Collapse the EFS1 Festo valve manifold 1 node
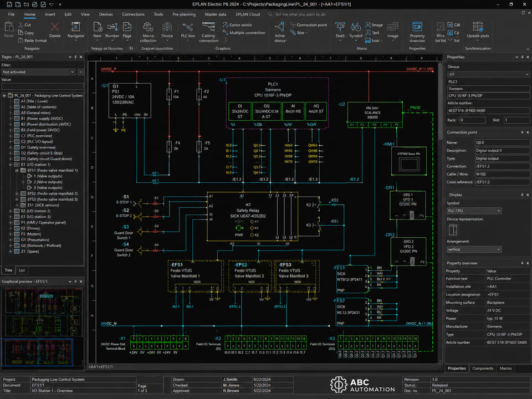532x399 pixels. [x=17, y=170]
